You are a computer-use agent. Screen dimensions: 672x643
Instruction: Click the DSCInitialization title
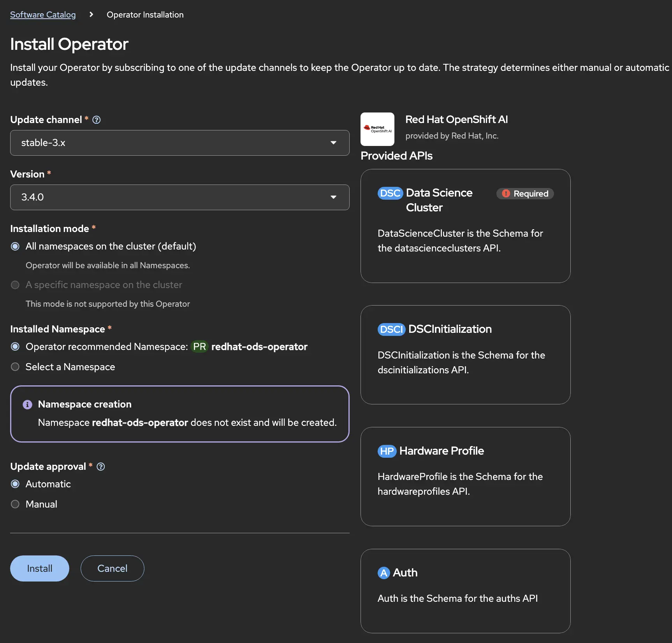pos(450,329)
